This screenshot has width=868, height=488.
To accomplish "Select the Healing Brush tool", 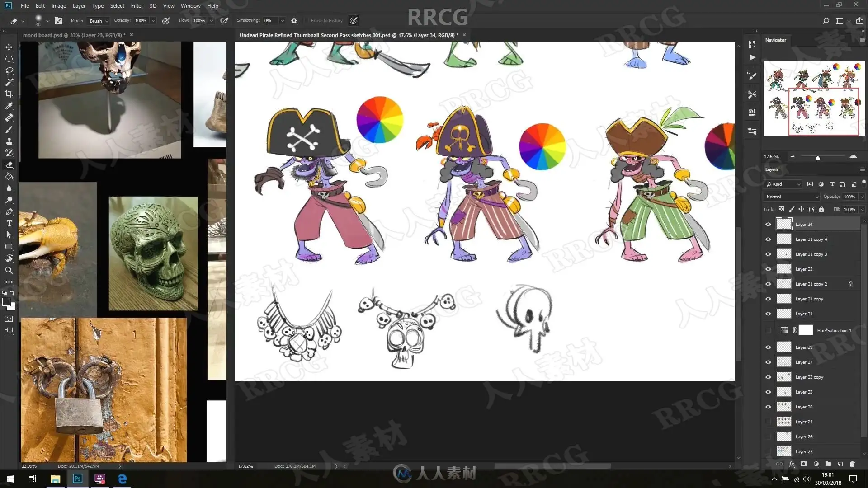I will (9, 117).
